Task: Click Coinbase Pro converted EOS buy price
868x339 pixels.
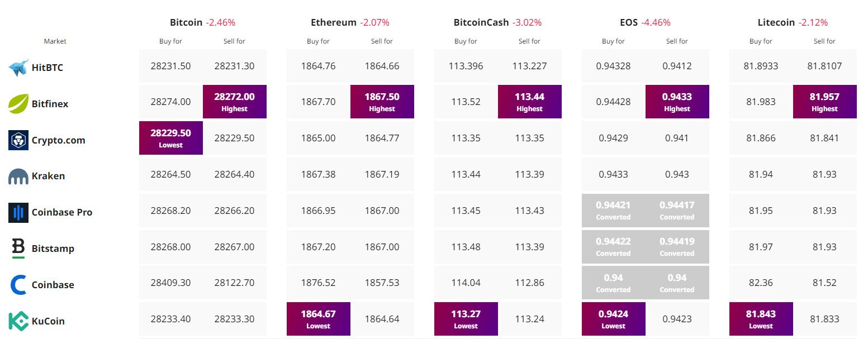Action: pos(613,210)
